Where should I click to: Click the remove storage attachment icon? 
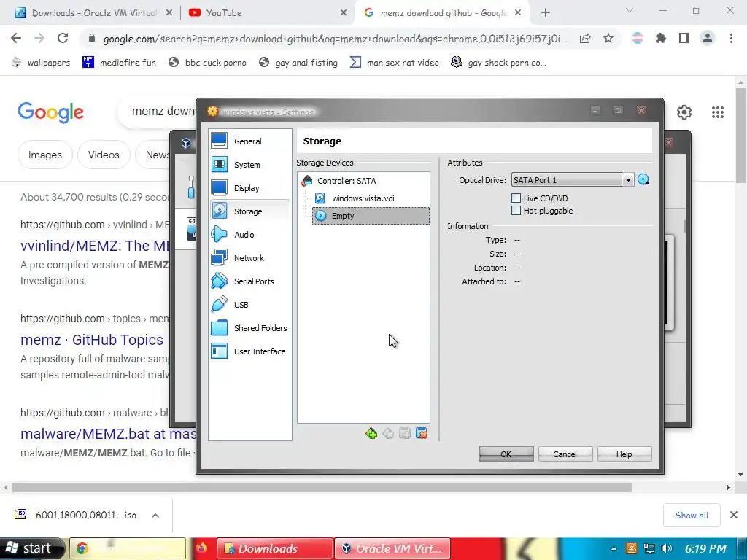coord(422,433)
